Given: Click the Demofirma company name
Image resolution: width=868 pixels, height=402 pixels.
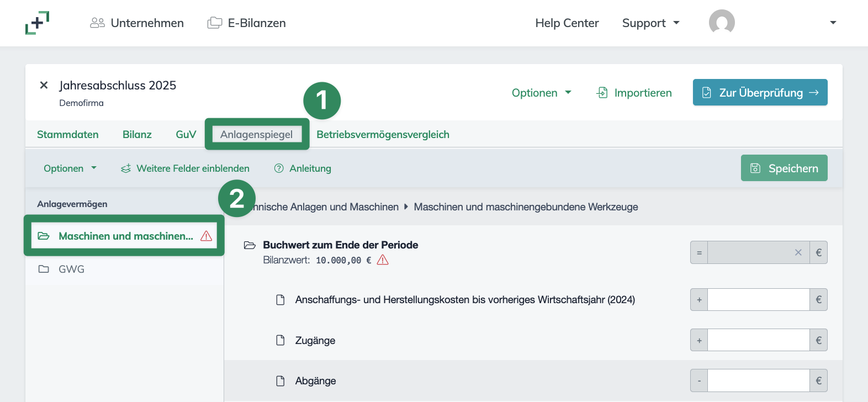Looking at the screenshot, I should pyautogui.click(x=81, y=103).
